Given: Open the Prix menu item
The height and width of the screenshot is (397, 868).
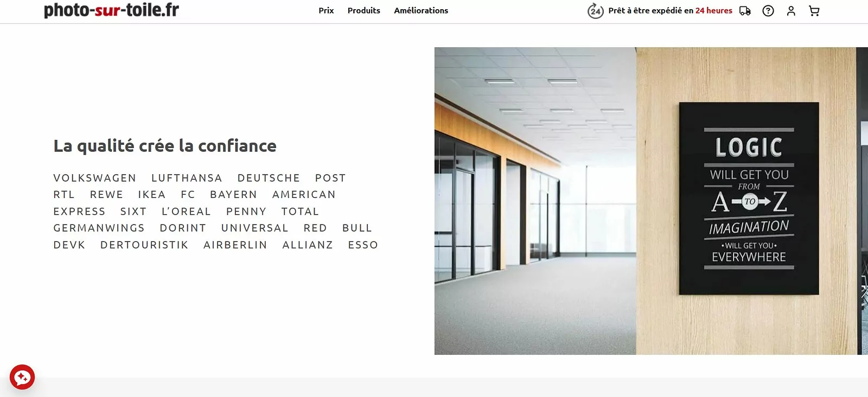Looking at the screenshot, I should [326, 10].
